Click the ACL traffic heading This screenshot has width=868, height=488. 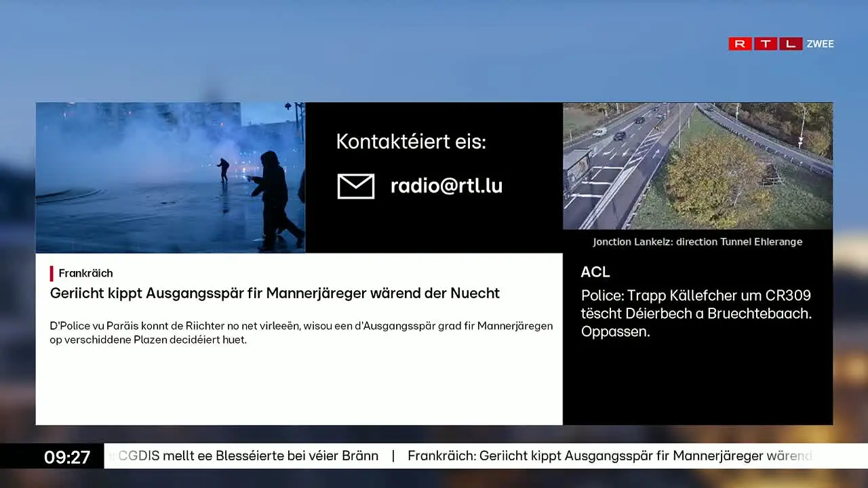point(595,272)
